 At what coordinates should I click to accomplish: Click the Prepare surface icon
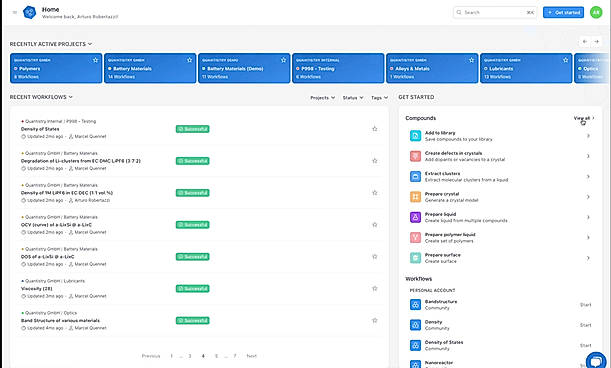coord(415,258)
